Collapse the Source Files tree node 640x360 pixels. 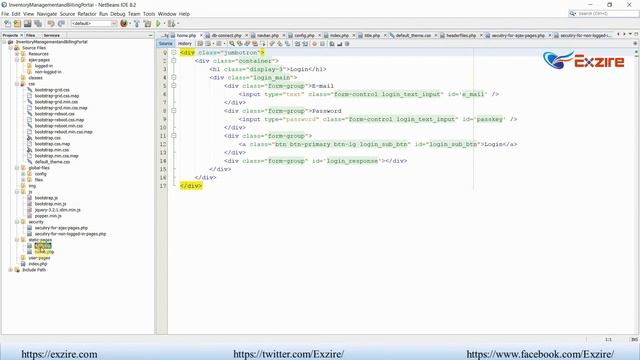[11, 48]
